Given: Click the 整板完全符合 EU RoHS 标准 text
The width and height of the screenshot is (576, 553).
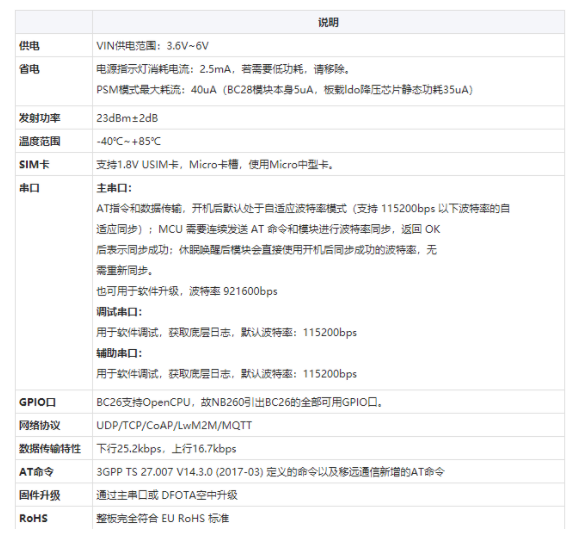Looking at the screenshot, I should (x=163, y=518).
